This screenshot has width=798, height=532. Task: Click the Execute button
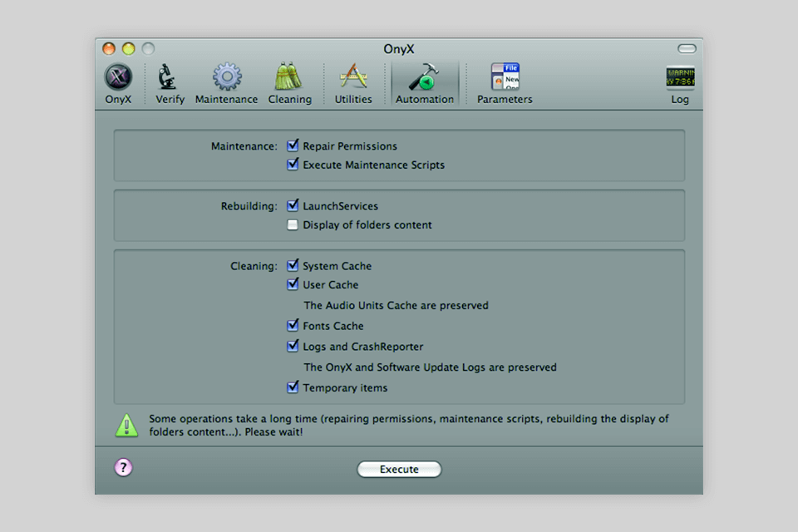click(399, 469)
